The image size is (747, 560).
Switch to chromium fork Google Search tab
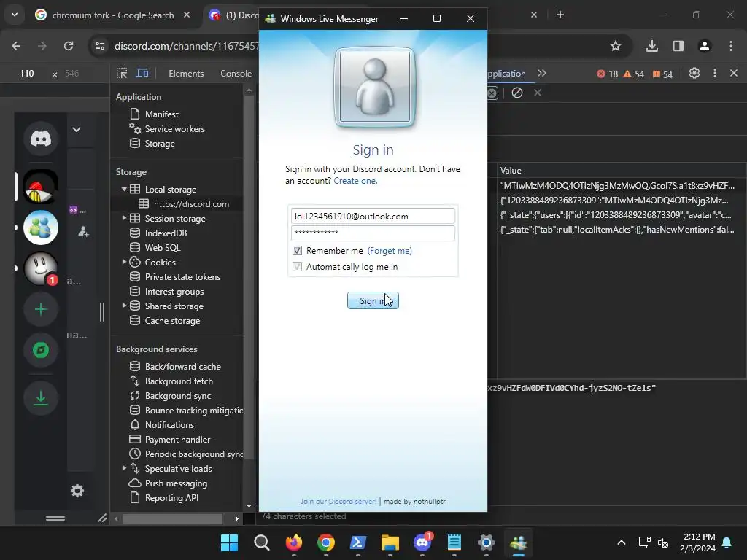click(113, 15)
